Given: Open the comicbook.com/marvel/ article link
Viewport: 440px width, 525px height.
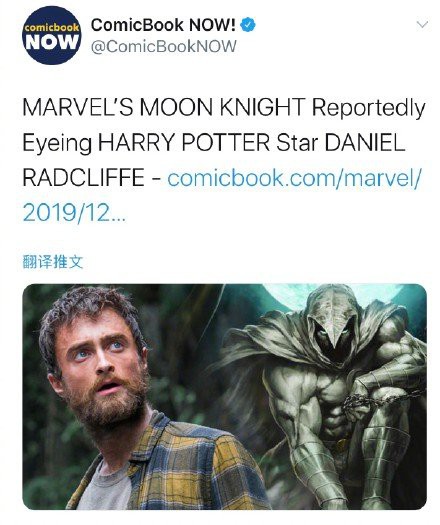Looking at the screenshot, I should (x=293, y=177).
